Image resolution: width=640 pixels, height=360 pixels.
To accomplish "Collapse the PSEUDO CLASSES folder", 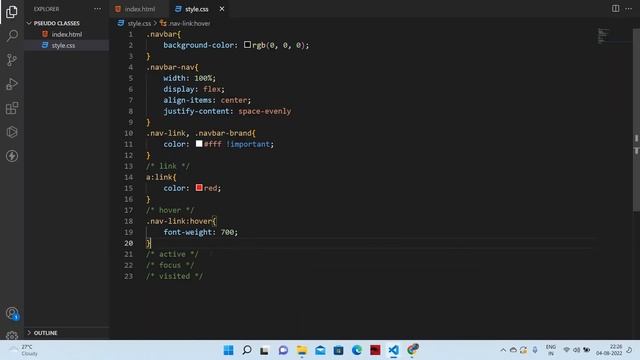I will (x=56, y=23).
